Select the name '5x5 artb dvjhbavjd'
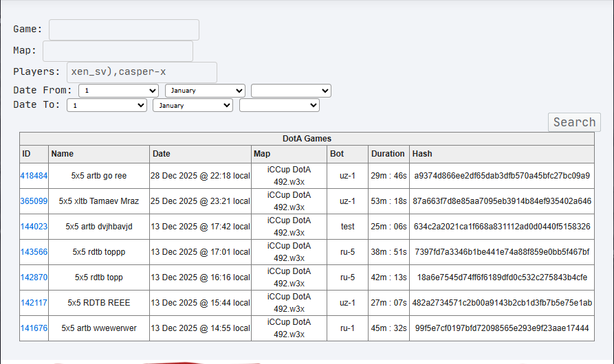614x364 pixels. [x=99, y=227]
